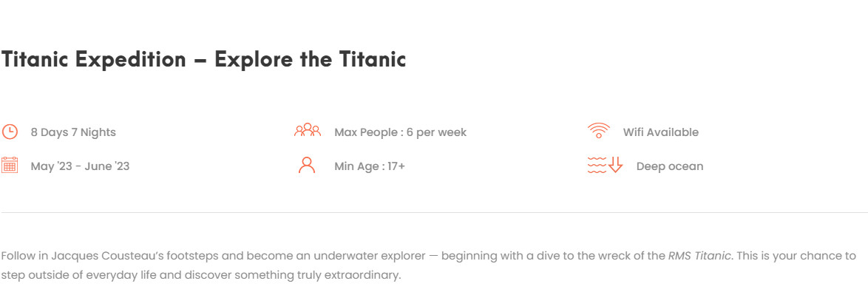Image resolution: width=868 pixels, height=295 pixels.
Task: Click the wifi signal icon
Action: (598, 131)
